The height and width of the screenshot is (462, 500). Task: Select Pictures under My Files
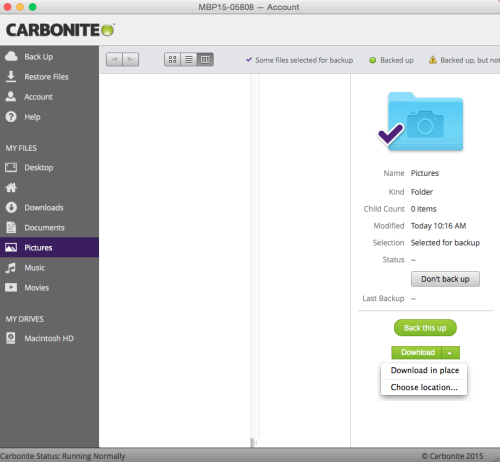(49, 247)
